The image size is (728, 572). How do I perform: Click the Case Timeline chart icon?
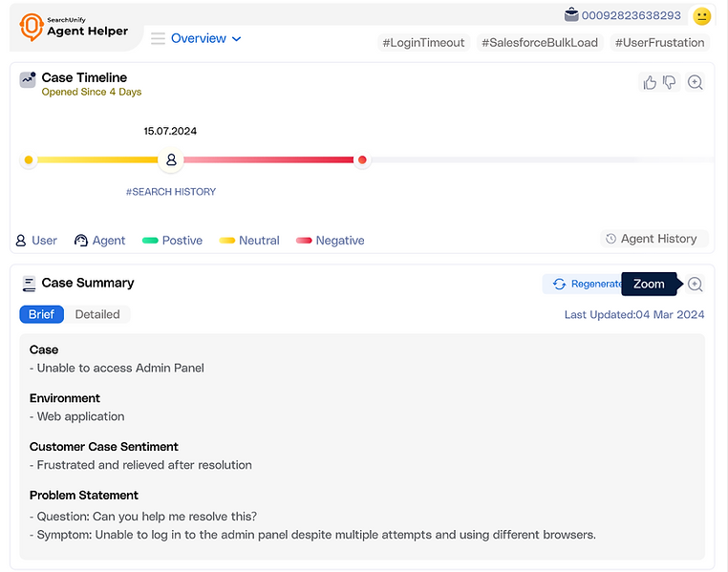[x=28, y=79]
